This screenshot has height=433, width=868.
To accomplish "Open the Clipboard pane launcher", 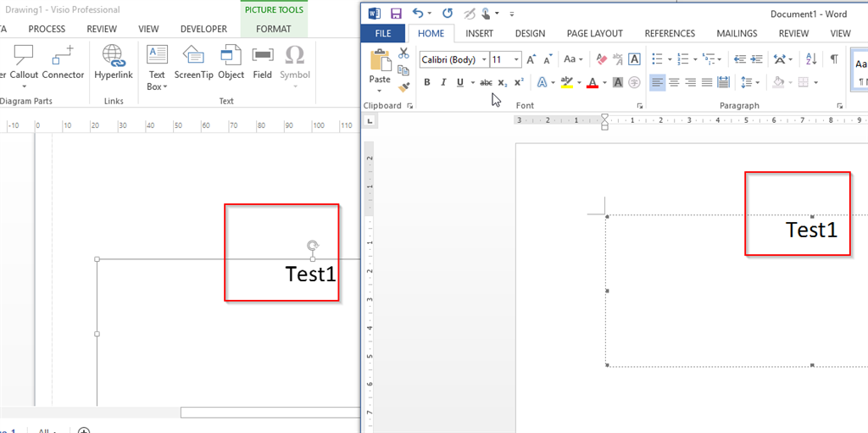I will click(409, 105).
